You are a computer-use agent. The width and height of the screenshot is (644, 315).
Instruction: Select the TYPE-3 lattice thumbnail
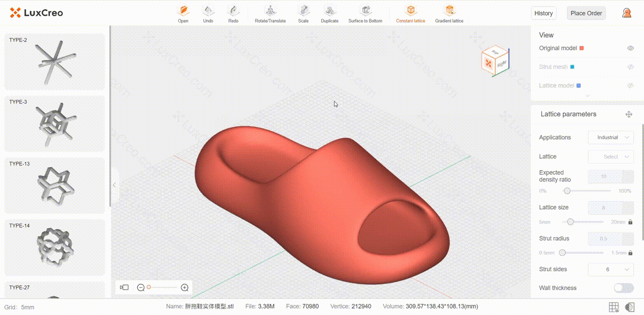[x=55, y=123]
